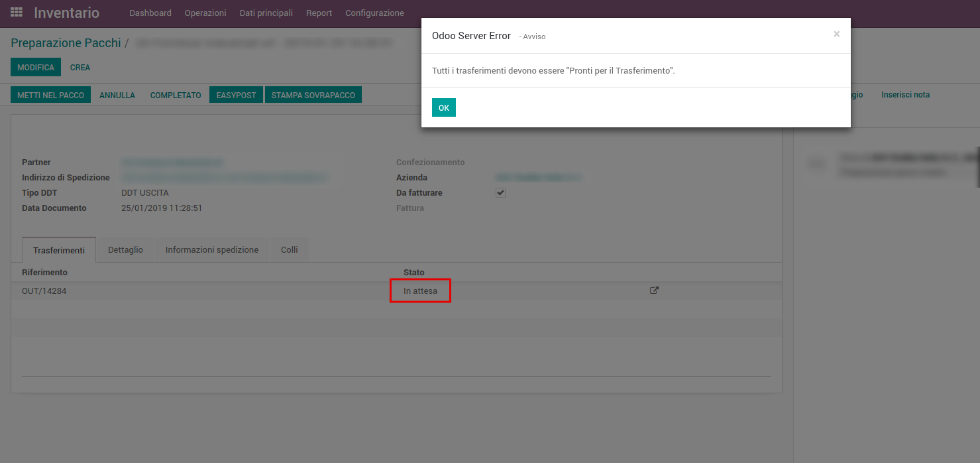Click the CREA button
Viewport: 980px width, 463px height.
80,68
